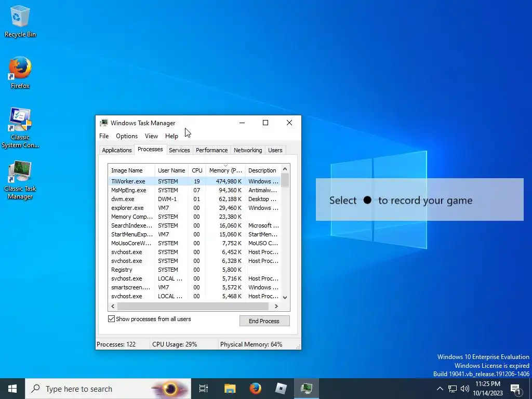Open the Recycle Bin desktop icon
Screen dimensions: 532x399
(x=20, y=21)
